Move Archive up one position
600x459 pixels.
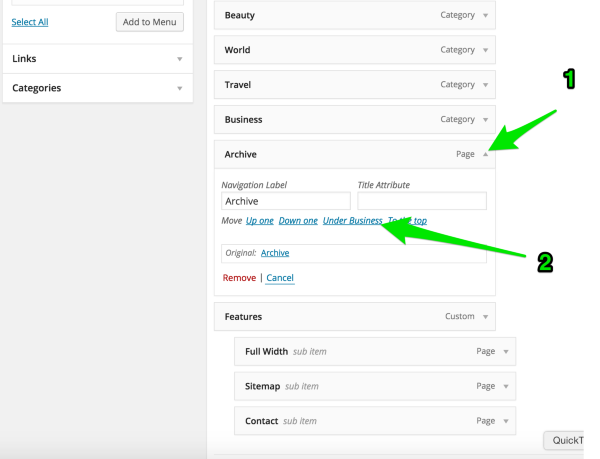pos(259,221)
